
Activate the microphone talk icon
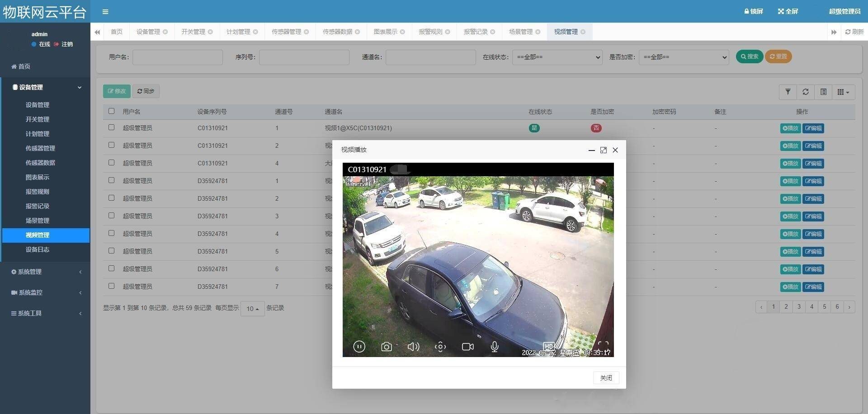coord(495,347)
